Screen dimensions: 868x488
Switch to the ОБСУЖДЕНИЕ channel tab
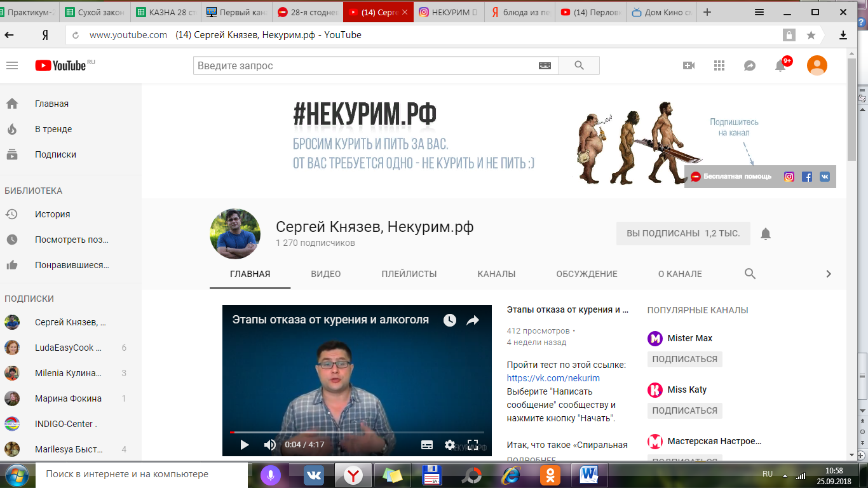[x=587, y=274]
